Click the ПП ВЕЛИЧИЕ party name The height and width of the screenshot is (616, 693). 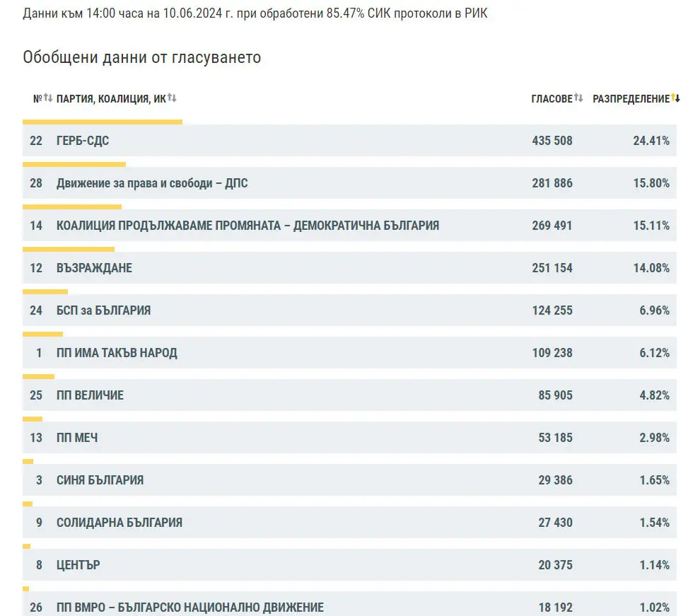pyautogui.click(x=90, y=395)
